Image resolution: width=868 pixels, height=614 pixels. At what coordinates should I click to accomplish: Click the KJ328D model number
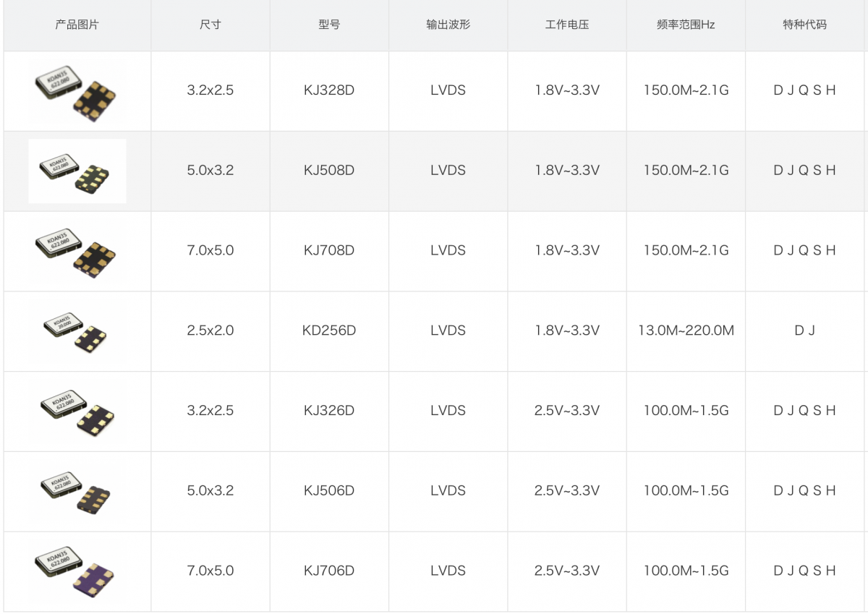(x=329, y=90)
